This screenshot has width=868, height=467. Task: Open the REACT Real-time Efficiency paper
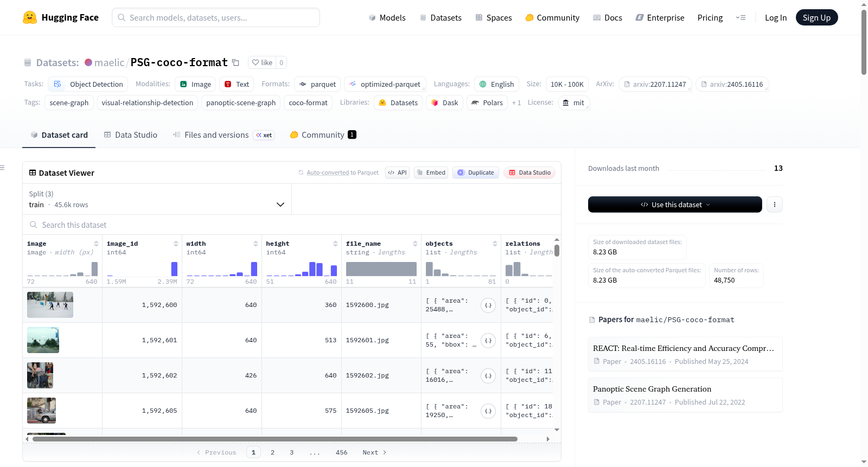[x=685, y=354]
